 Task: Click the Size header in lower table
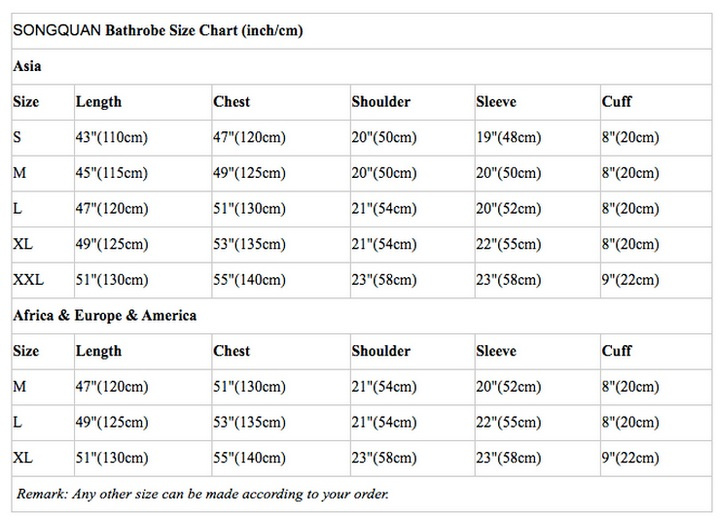coord(26,351)
